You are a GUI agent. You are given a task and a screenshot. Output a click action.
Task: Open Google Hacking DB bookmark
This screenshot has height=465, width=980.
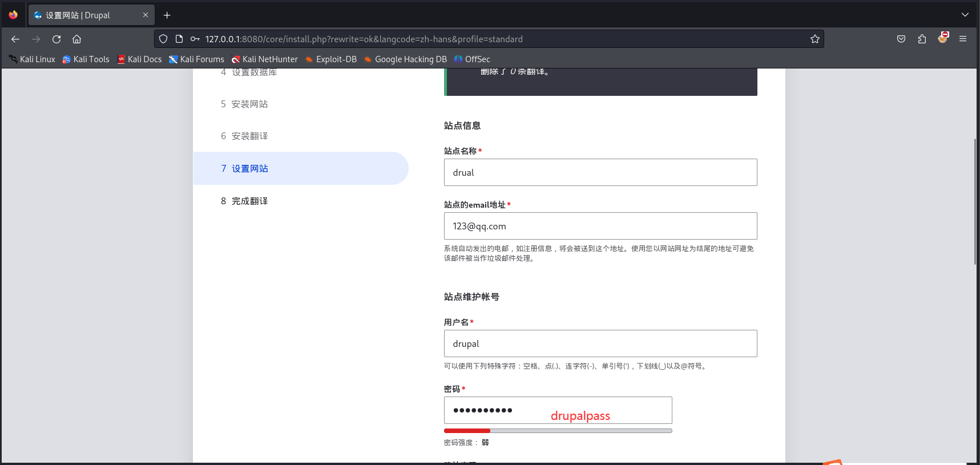point(405,59)
